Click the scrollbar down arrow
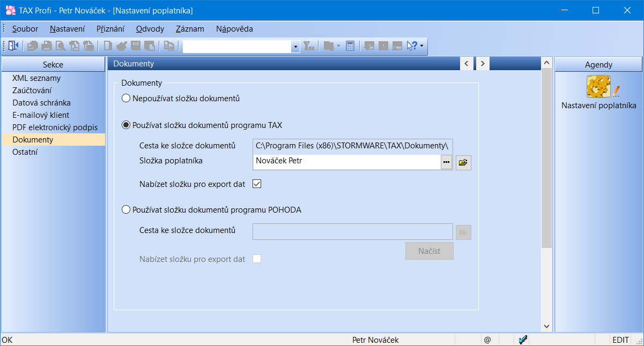The height and width of the screenshot is (346, 644). click(x=546, y=326)
